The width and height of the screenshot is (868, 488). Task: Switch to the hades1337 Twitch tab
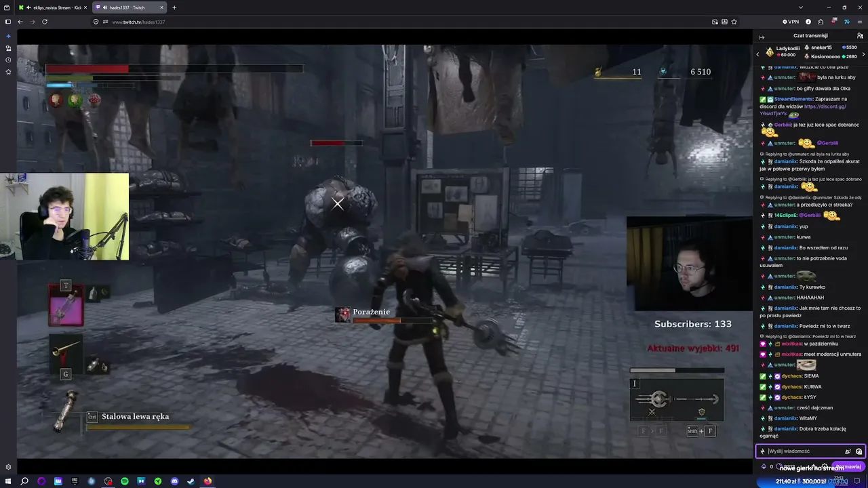(129, 7)
